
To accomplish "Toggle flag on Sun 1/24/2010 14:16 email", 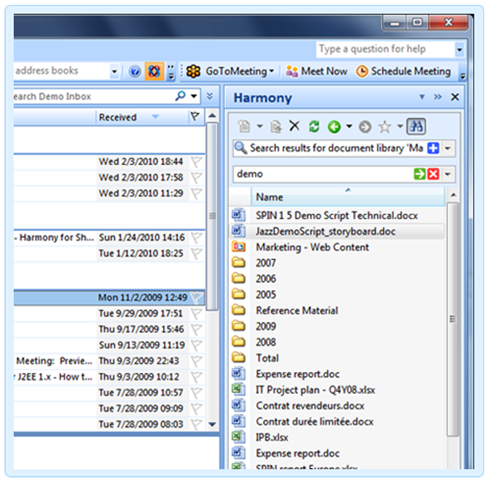I will click(x=196, y=238).
